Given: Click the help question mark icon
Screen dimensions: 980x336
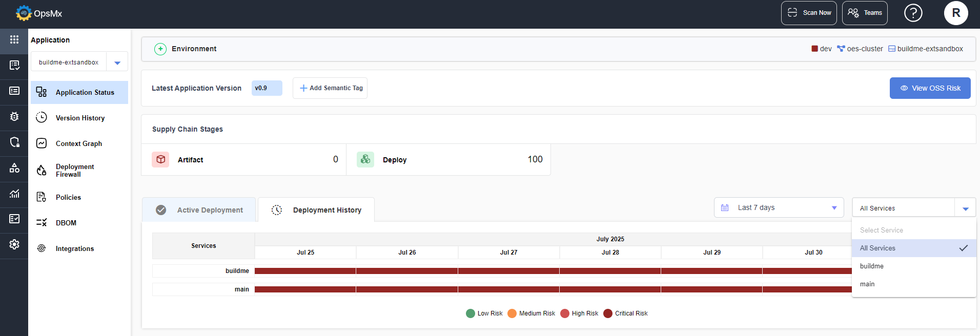Looking at the screenshot, I should (913, 13).
